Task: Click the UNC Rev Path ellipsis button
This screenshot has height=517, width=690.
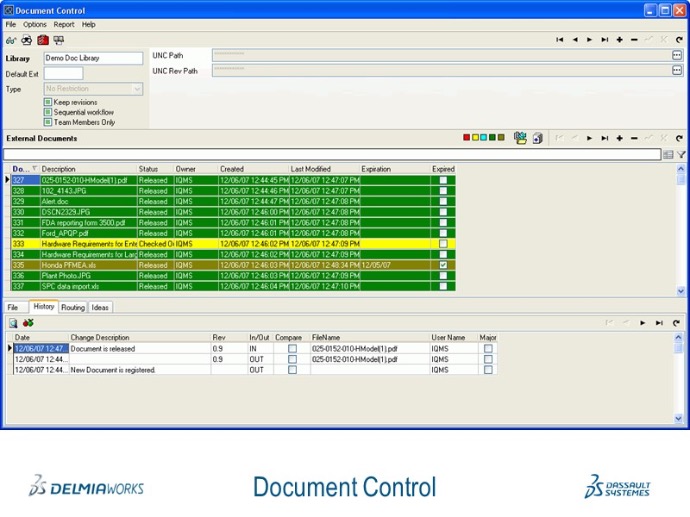Action: click(x=677, y=71)
